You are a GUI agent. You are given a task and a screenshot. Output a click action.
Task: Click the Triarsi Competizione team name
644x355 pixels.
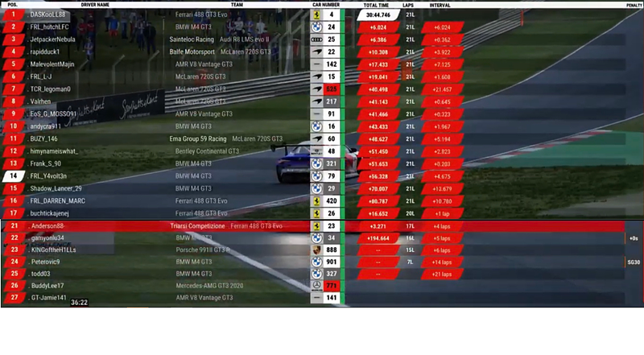coord(197,226)
